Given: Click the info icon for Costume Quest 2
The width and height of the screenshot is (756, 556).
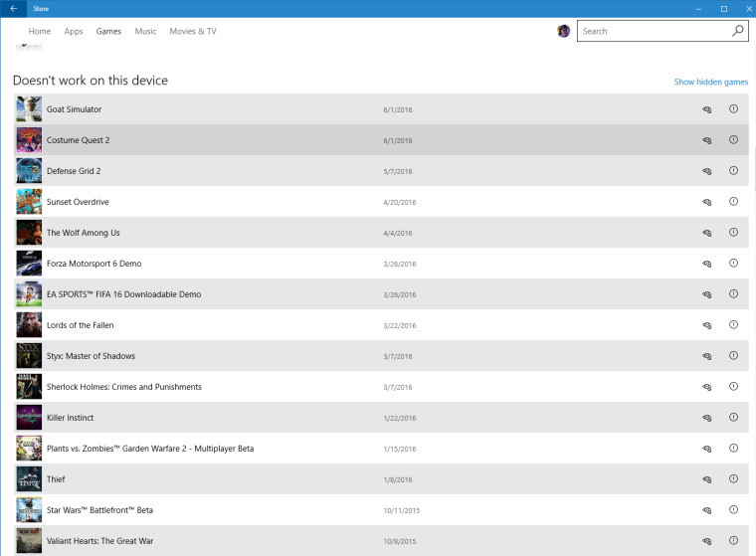Looking at the screenshot, I should 733,140.
